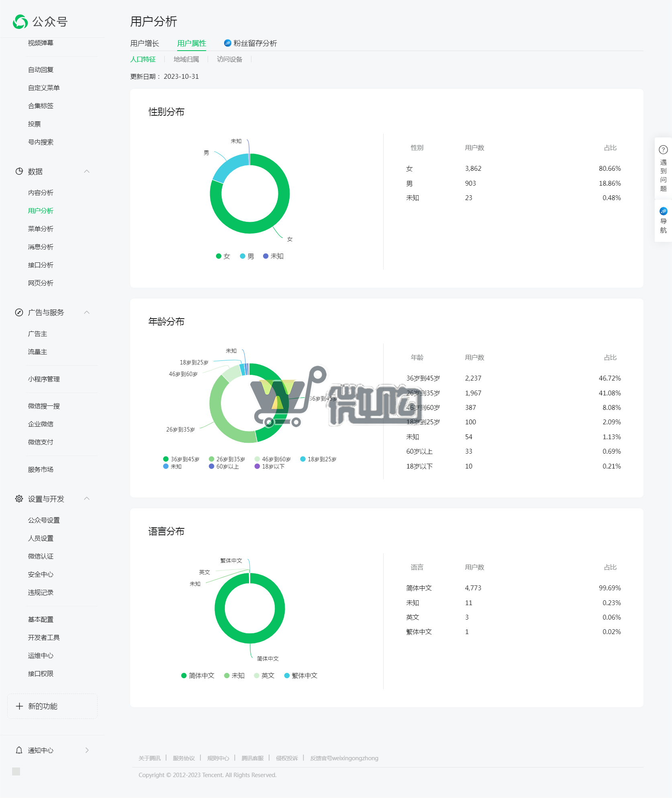Screen dimensions: 672x798
Task: Click the 设置与开发 gear icon
Action: pos(19,499)
